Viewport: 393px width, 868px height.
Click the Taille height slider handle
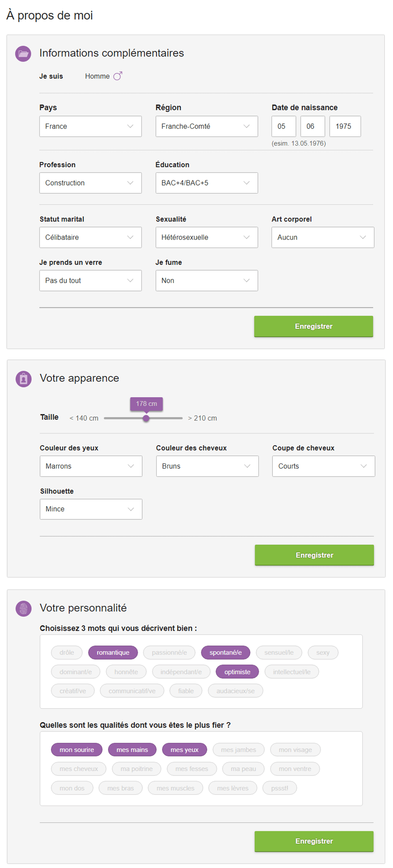click(x=146, y=418)
